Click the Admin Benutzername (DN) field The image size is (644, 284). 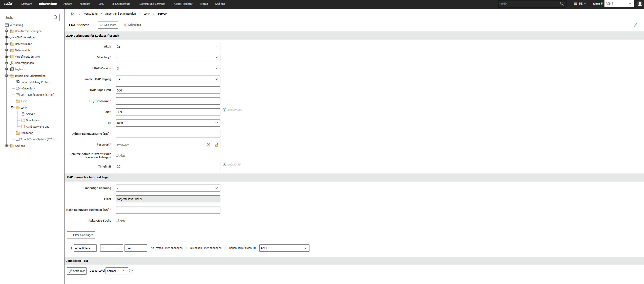pyautogui.click(x=168, y=134)
